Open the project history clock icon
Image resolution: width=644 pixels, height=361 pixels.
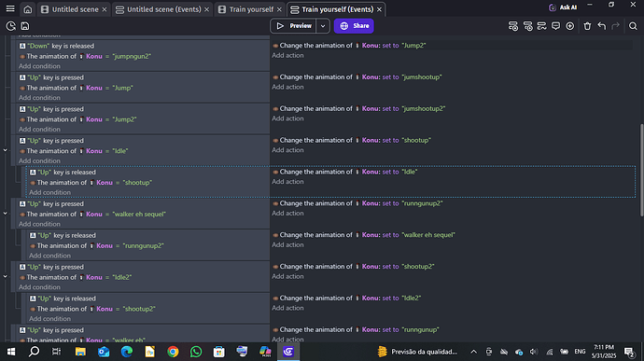pyautogui.click(x=10, y=26)
